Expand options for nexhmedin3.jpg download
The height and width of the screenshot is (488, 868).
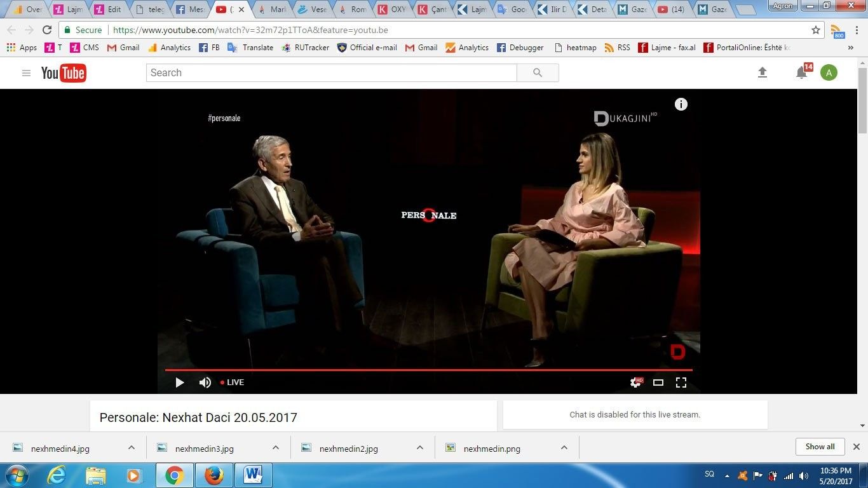(x=276, y=448)
